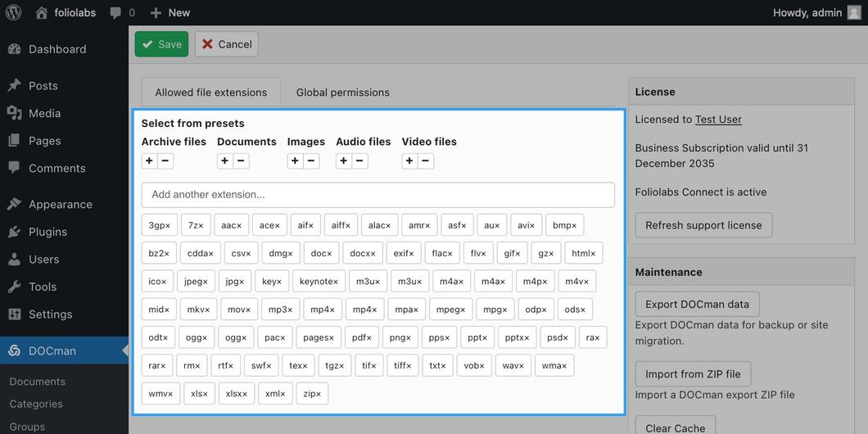The width and height of the screenshot is (868, 434).
Task: Add Archive files preset with plus
Action: [x=150, y=161]
